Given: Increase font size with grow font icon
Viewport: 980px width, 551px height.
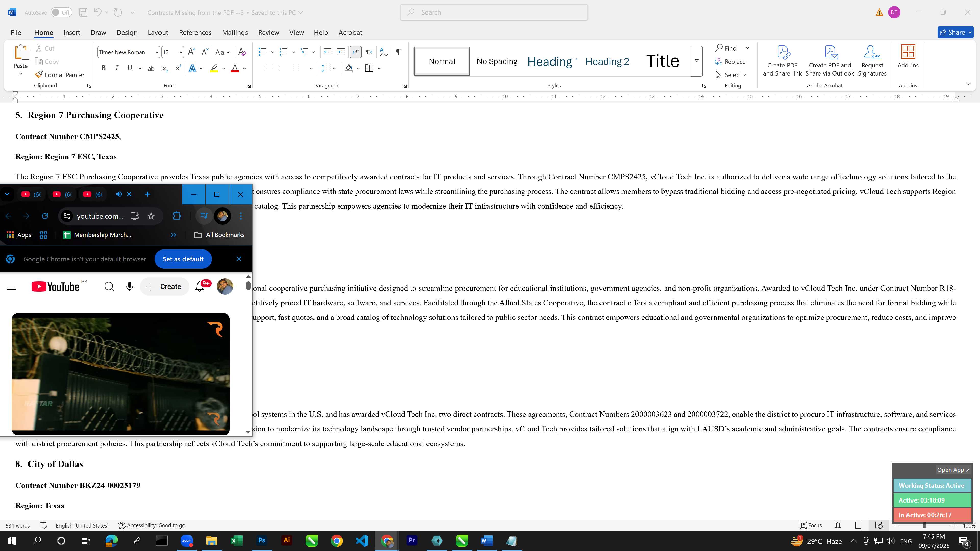Looking at the screenshot, I should coord(191,52).
